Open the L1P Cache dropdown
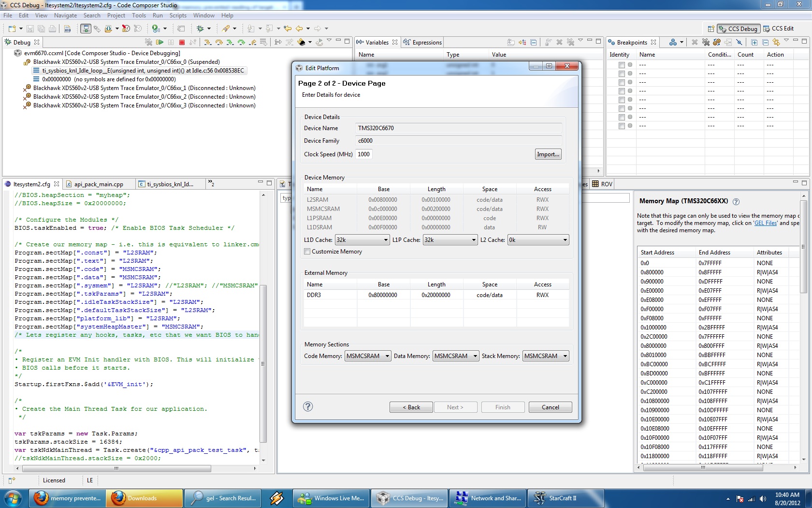Screen dimensions: 812x508 pyautogui.click(x=450, y=240)
